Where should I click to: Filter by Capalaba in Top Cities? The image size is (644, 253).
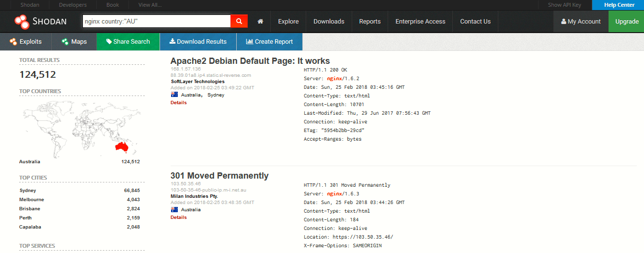[x=30, y=227]
